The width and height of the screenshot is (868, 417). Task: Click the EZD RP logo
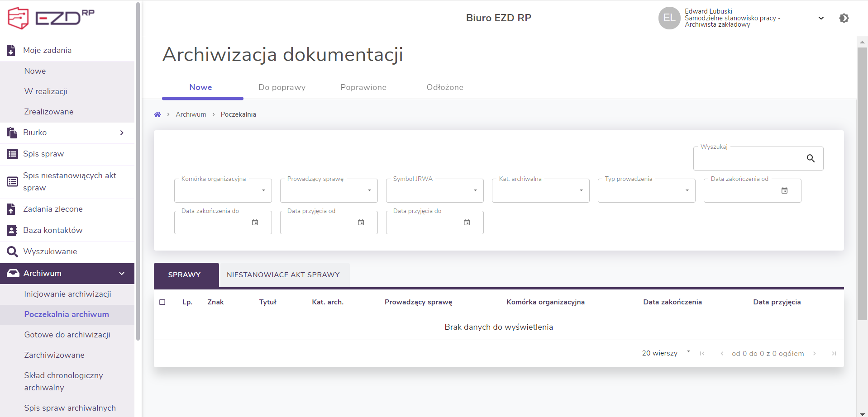[x=51, y=18]
